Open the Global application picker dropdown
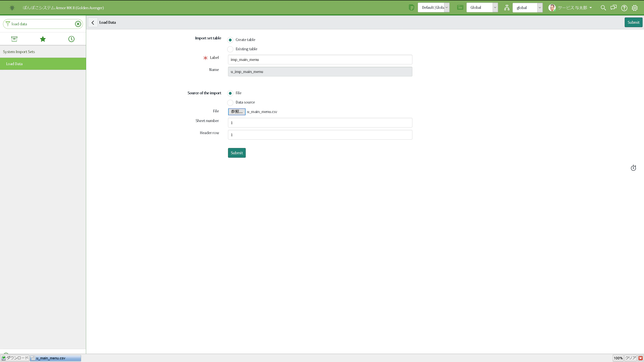Image resolution: width=644 pixels, height=362 pixels. pos(482,7)
